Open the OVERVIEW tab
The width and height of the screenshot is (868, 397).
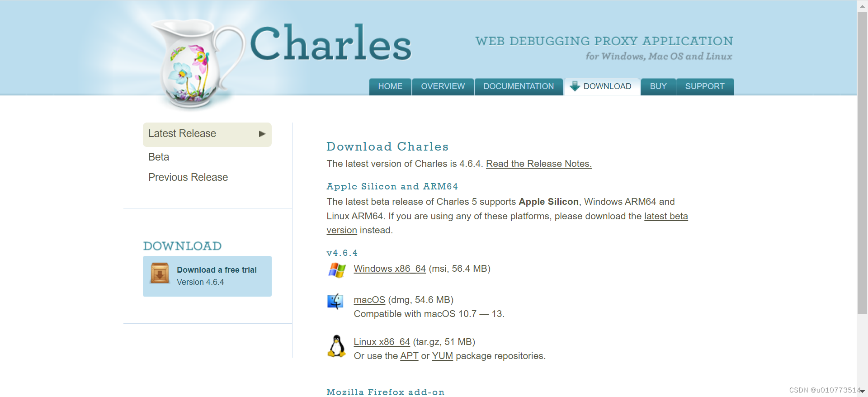click(x=443, y=87)
